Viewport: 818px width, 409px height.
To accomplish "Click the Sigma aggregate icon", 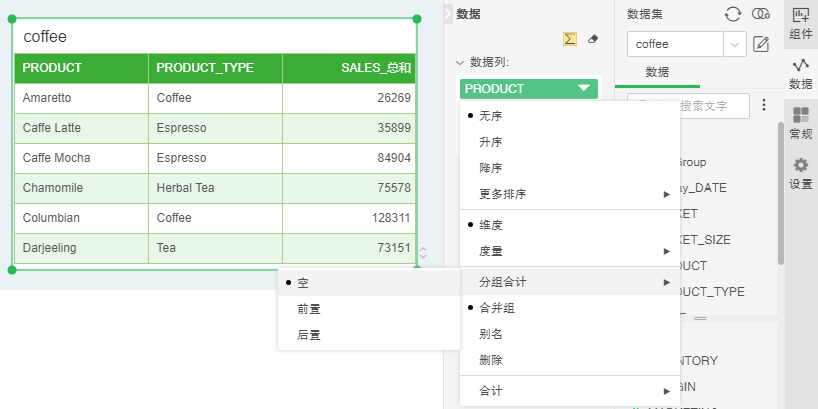I will click(x=570, y=38).
